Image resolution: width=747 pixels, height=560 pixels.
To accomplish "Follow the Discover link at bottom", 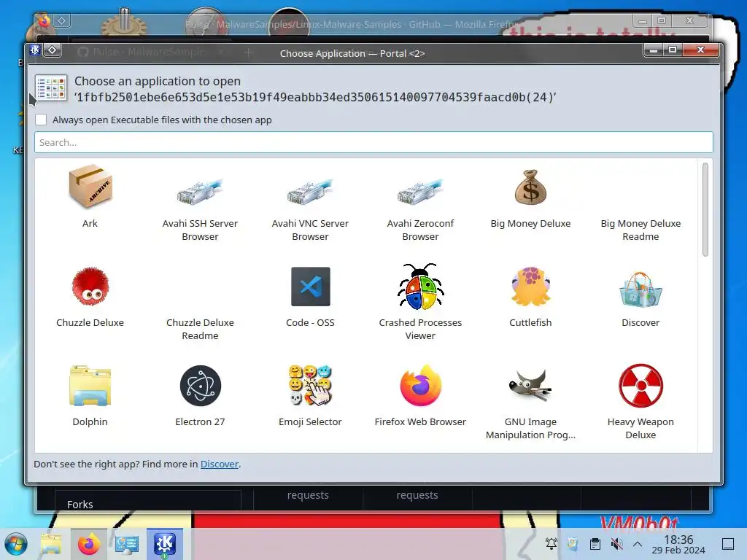I will point(219,464).
